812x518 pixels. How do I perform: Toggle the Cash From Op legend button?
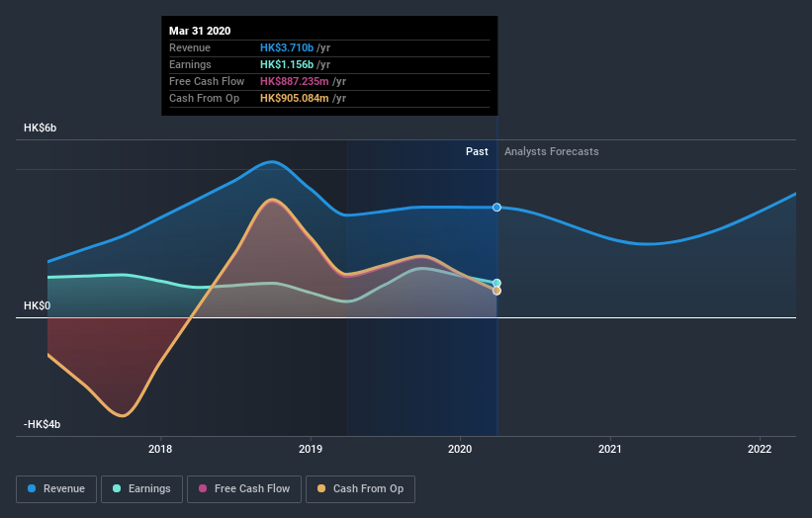tap(360, 489)
